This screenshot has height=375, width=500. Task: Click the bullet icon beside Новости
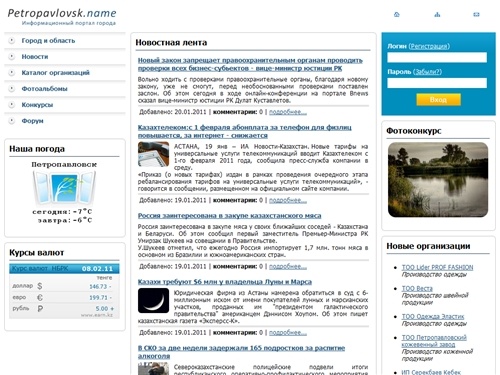click(12, 57)
